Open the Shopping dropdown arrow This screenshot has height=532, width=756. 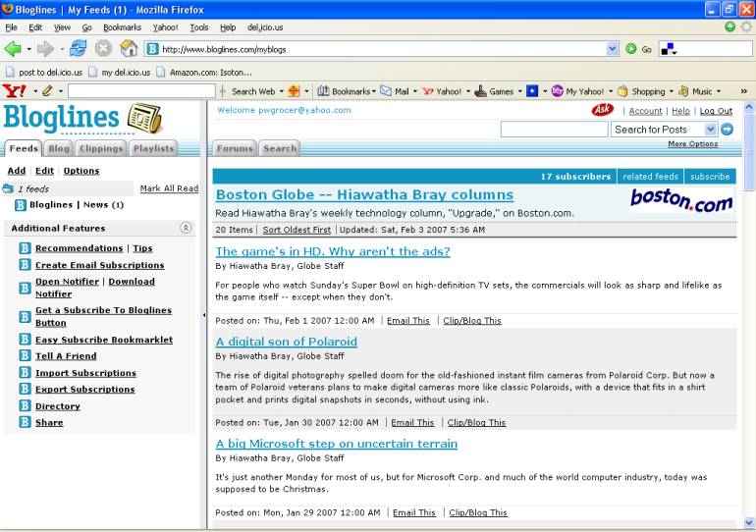[671, 90]
